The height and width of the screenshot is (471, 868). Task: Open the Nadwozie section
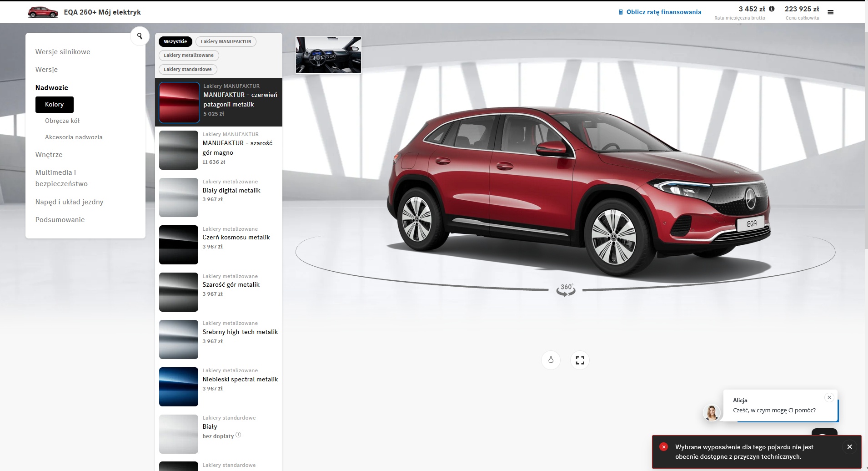pyautogui.click(x=52, y=88)
